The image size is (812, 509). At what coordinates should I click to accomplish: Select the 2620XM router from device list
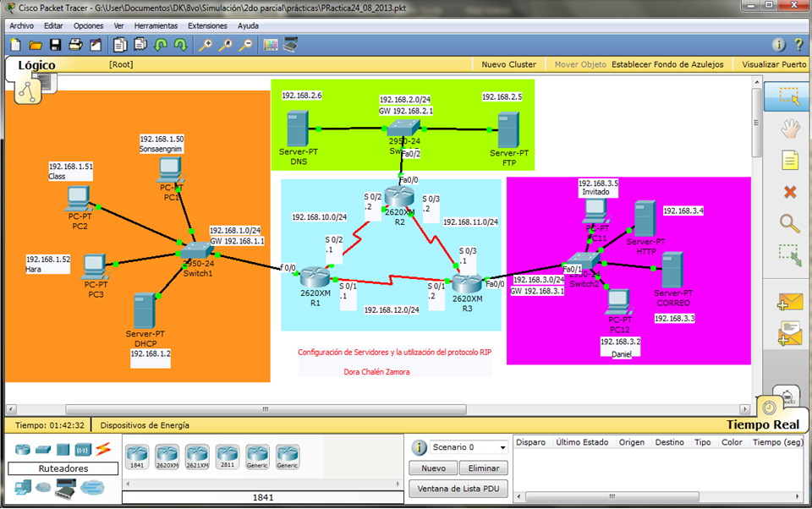167,457
